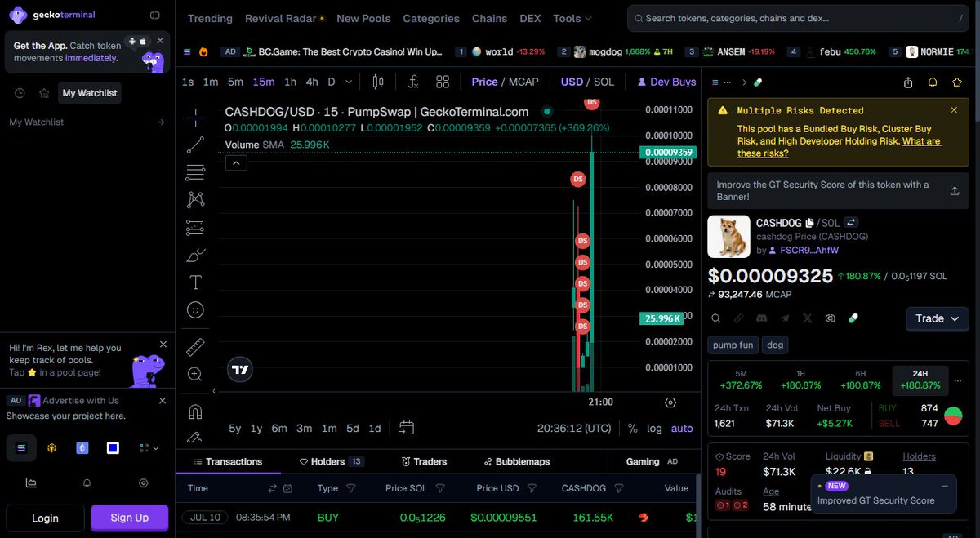Open the Type column filter

click(x=351, y=488)
